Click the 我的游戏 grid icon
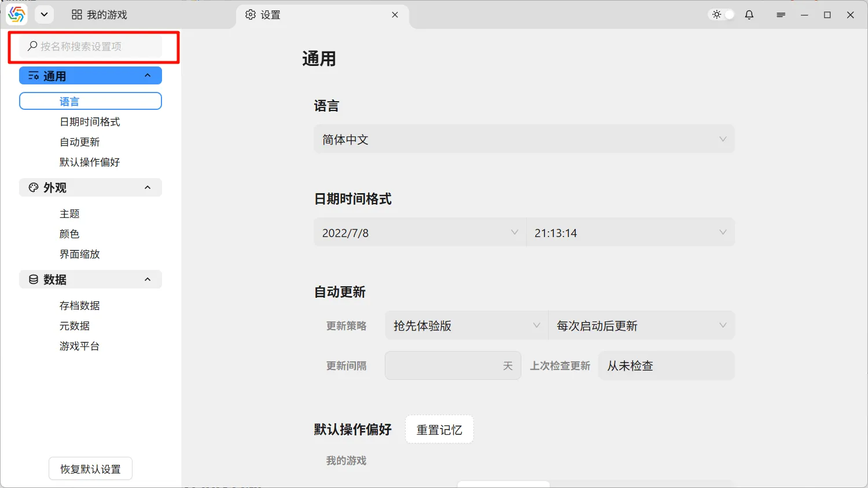Viewport: 868px width, 488px height. click(x=77, y=15)
